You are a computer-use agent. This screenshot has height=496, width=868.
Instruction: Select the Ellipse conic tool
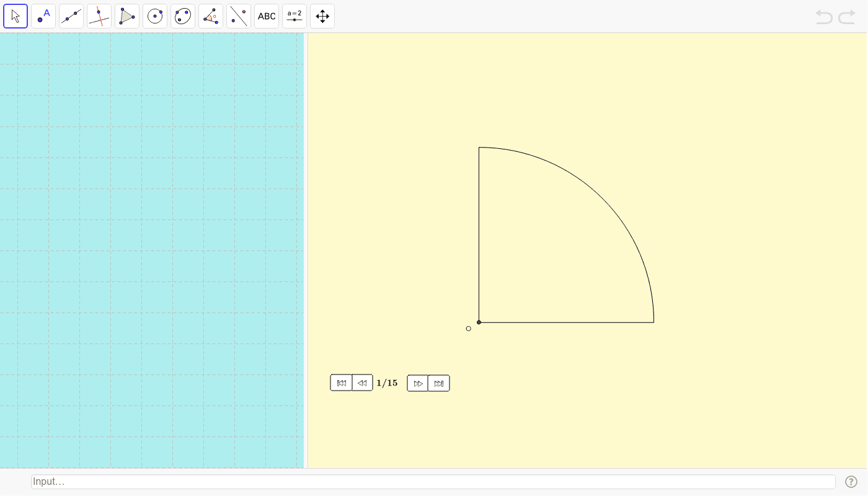183,16
